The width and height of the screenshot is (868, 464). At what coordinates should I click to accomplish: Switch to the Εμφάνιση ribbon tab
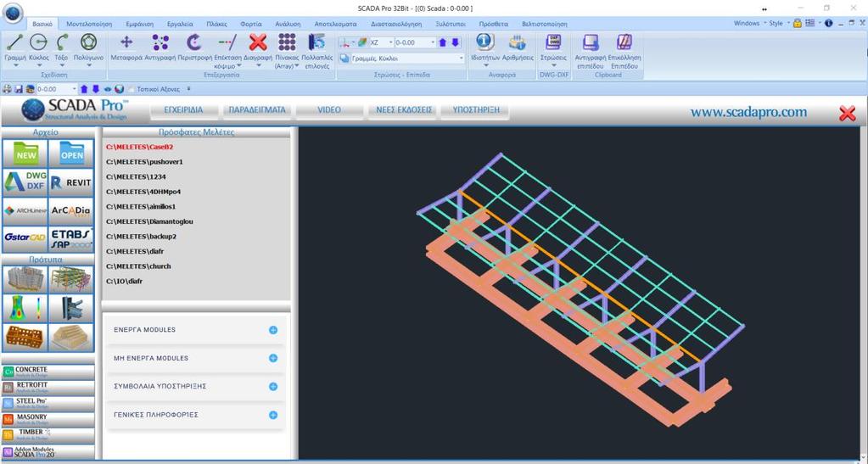[x=139, y=24]
